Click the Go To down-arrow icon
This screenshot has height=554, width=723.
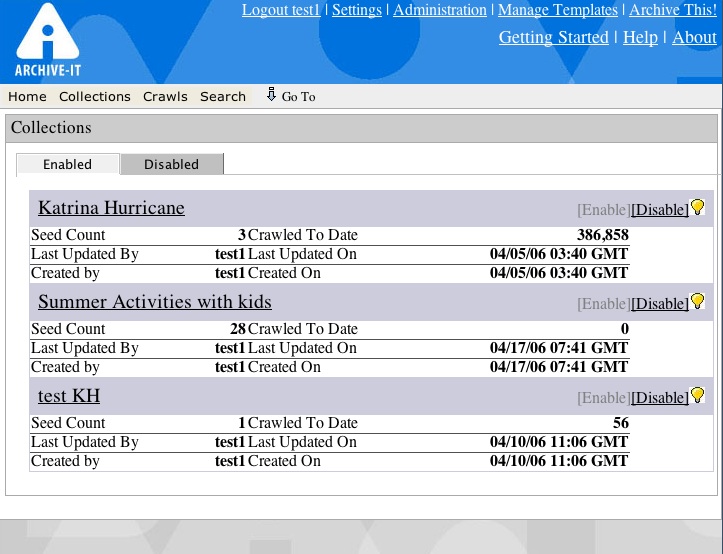[271, 95]
